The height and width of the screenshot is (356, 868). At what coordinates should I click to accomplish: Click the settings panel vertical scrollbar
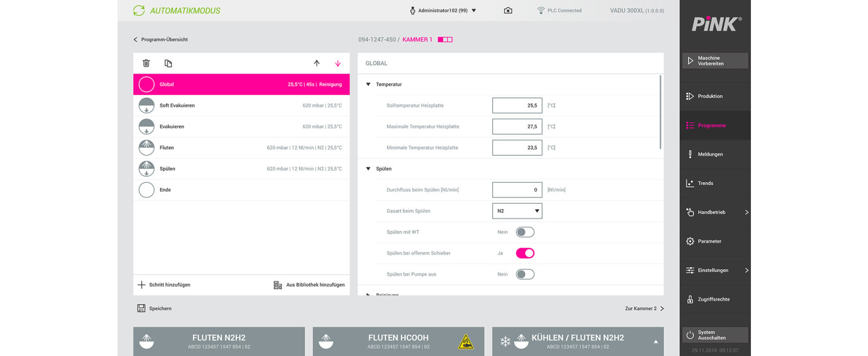click(660, 112)
